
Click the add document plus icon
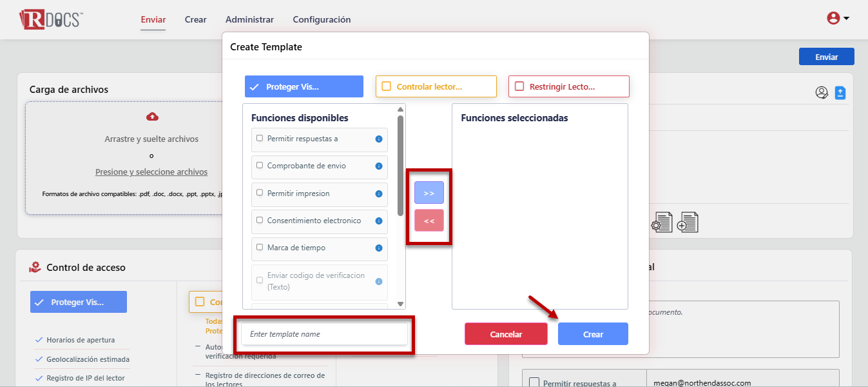(688, 223)
